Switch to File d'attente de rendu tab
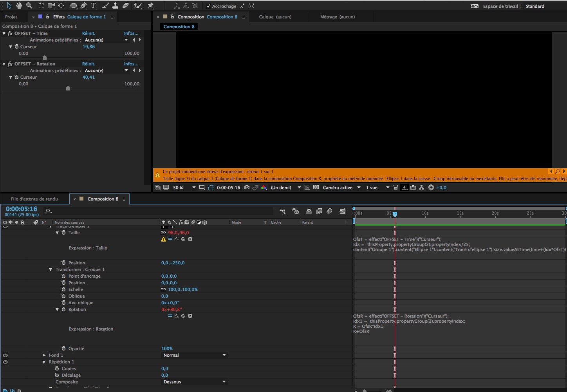The width and height of the screenshot is (567, 392). click(x=34, y=199)
